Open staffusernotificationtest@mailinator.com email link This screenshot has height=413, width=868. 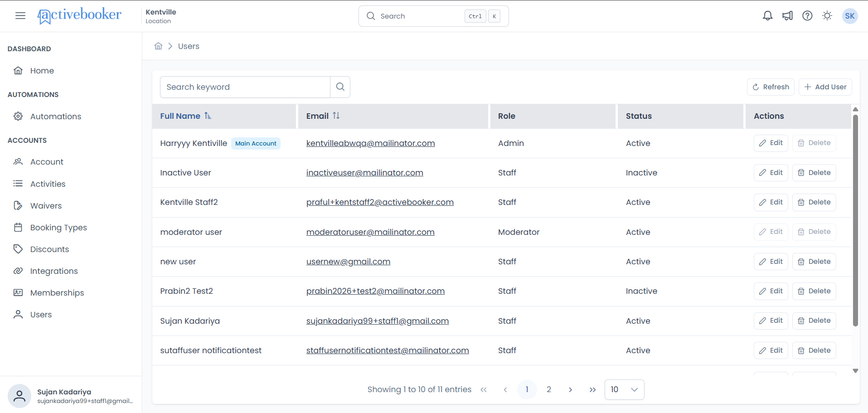tap(388, 350)
